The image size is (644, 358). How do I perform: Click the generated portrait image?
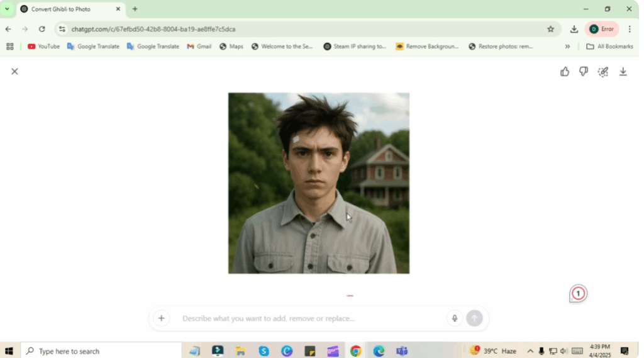[x=318, y=183]
